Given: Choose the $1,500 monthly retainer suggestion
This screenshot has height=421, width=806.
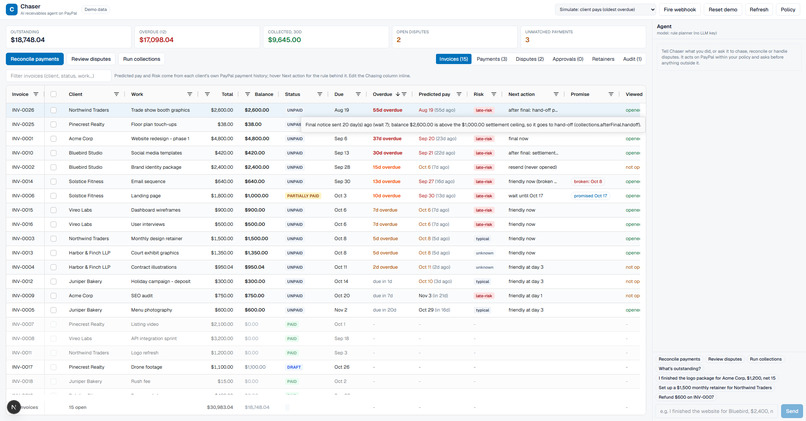Looking at the screenshot, I should [715, 388].
